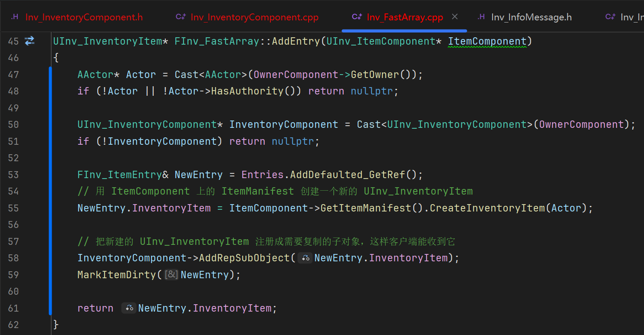Click the inlay hint icon in AddRepSubObject call
Image resolution: width=644 pixels, height=335 pixels.
305,258
